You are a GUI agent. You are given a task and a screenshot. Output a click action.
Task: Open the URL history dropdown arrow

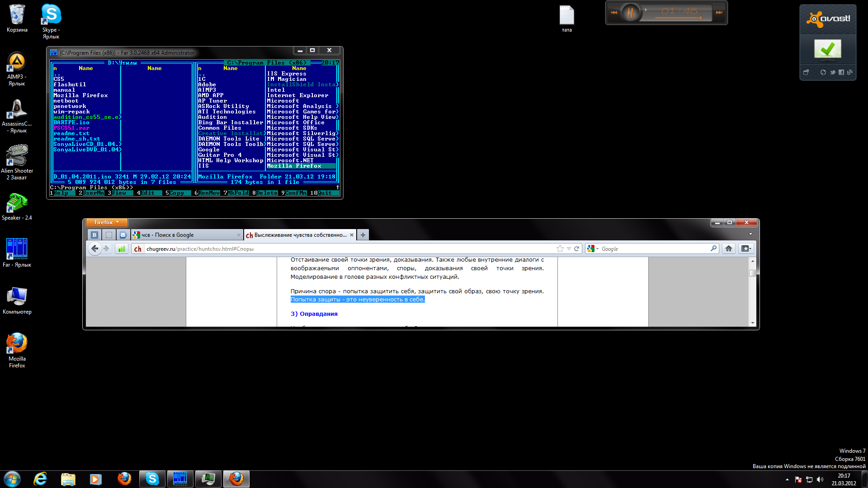(x=569, y=249)
